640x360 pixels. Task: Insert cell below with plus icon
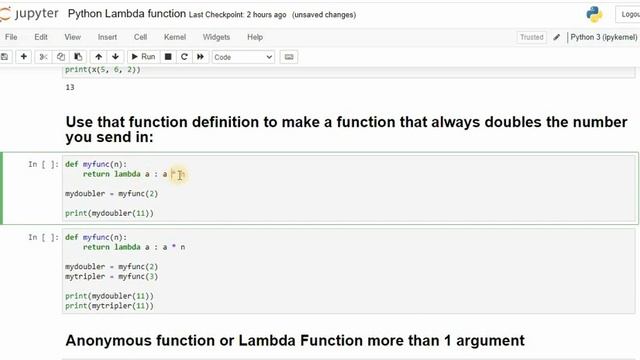pyautogui.click(x=24, y=57)
